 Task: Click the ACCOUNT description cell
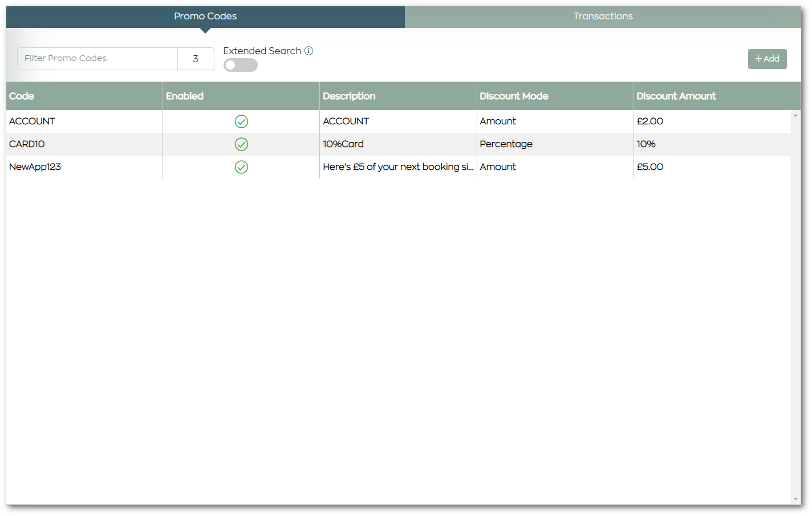[x=398, y=121]
